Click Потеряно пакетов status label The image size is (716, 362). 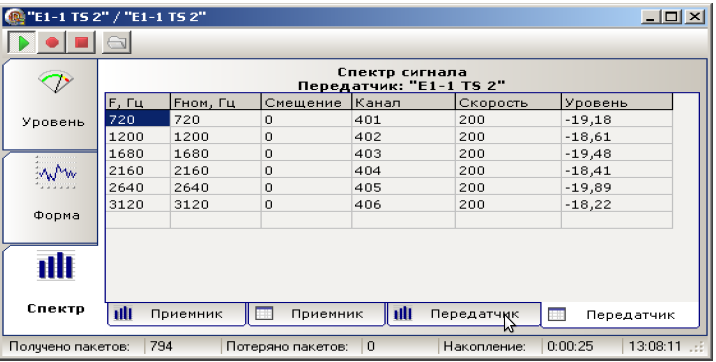286,346
